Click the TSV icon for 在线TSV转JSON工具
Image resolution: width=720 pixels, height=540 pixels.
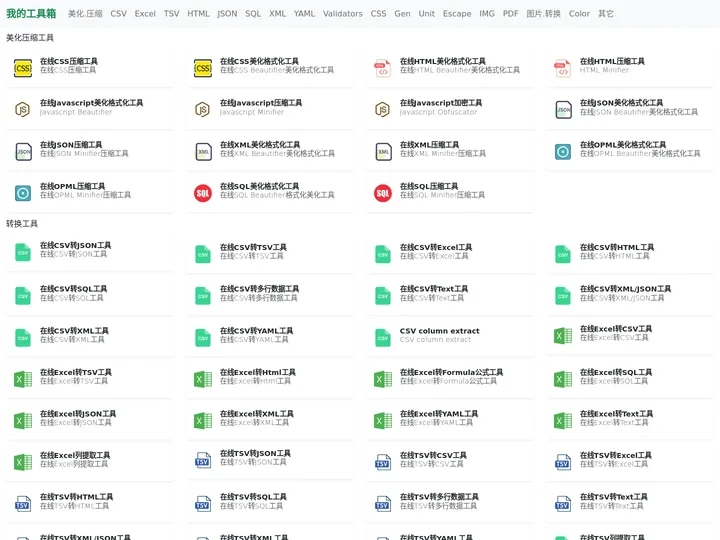[202, 460]
